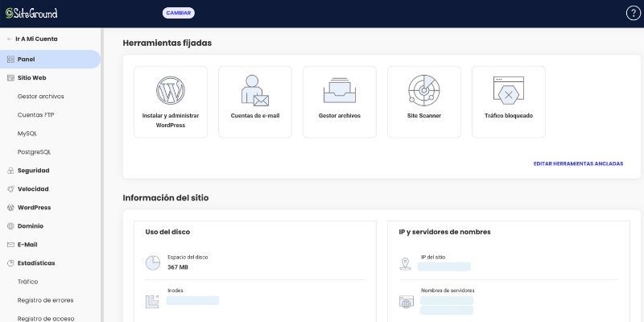Expand E-Mail menu section
Screen dimensions: 644x322
click(27, 245)
